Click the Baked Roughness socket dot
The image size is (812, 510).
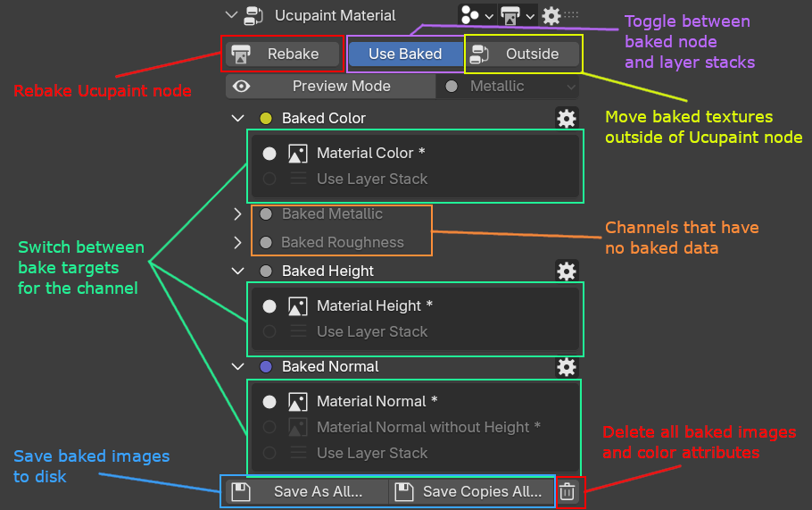266,242
